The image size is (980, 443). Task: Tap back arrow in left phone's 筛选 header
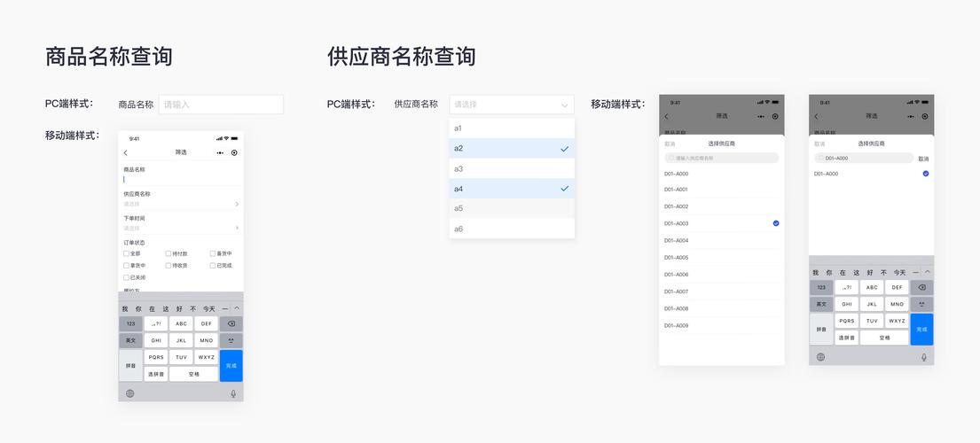125,153
